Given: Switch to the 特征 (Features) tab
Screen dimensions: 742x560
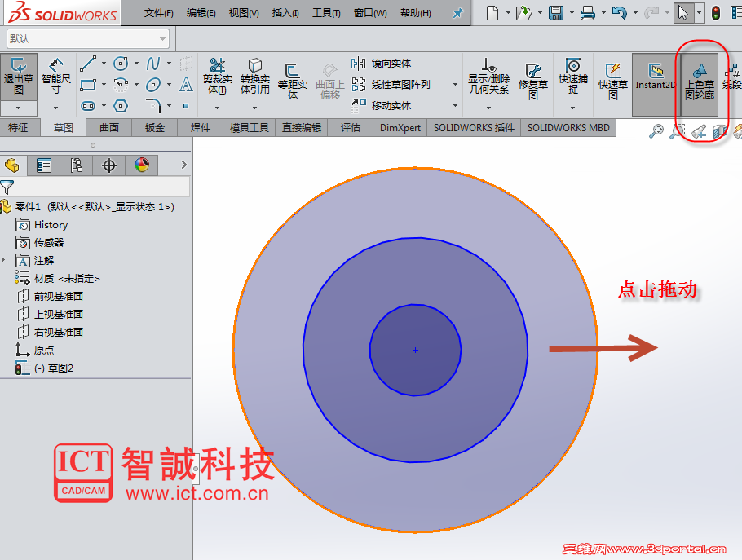Looking at the screenshot, I should click(x=18, y=128).
